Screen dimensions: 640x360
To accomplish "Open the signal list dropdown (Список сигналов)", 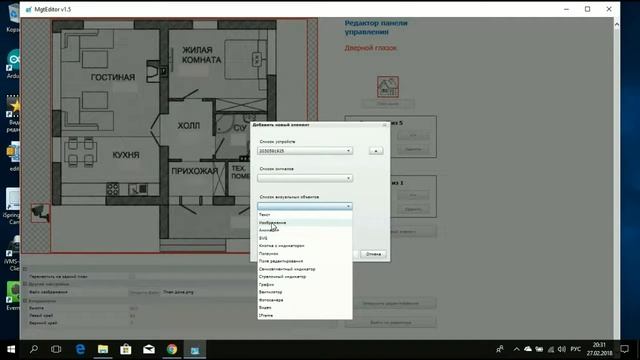I will pyautogui.click(x=305, y=178).
